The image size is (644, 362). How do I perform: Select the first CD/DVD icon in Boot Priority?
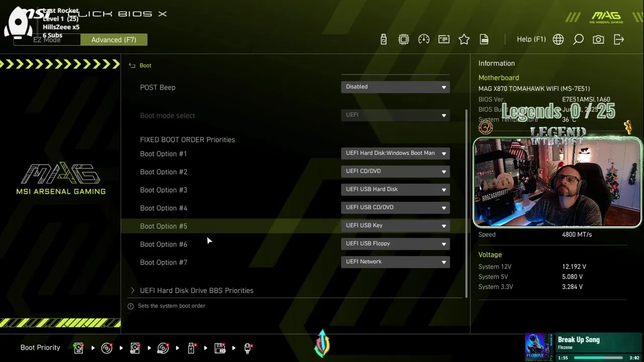point(107,347)
